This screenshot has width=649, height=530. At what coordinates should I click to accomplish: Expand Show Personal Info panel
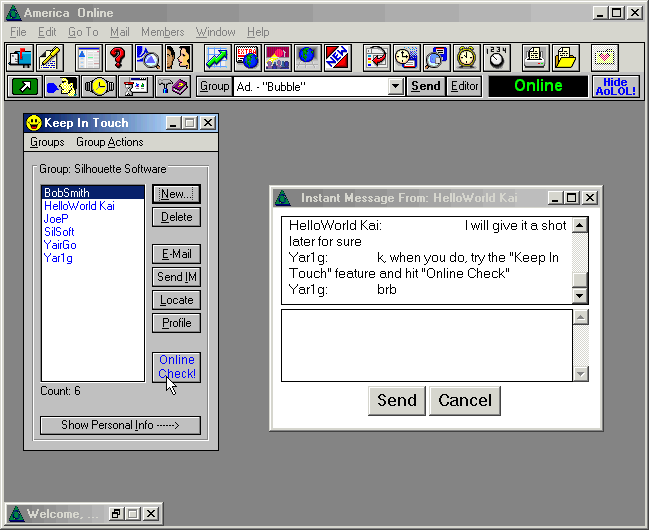coord(120,425)
